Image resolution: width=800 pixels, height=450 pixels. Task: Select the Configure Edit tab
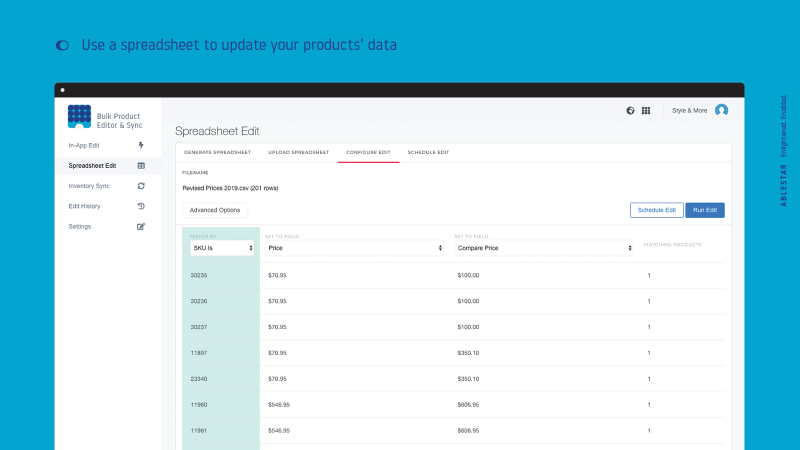click(x=368, y=153)
